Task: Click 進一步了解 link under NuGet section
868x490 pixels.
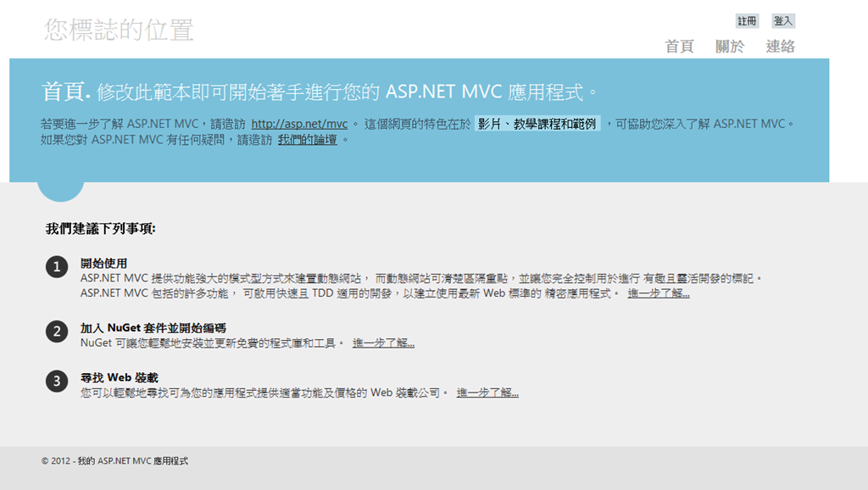Action: [384, 343]
